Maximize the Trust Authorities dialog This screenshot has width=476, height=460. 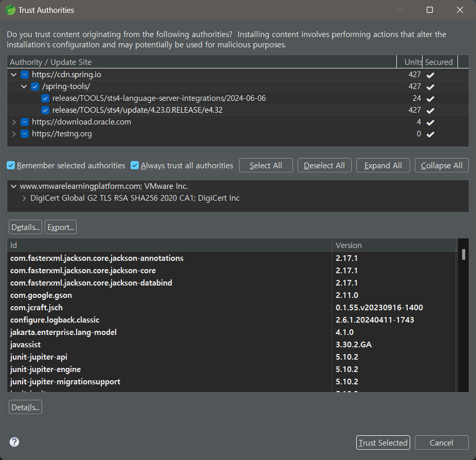pyautogui.click(x=430, y=10)
